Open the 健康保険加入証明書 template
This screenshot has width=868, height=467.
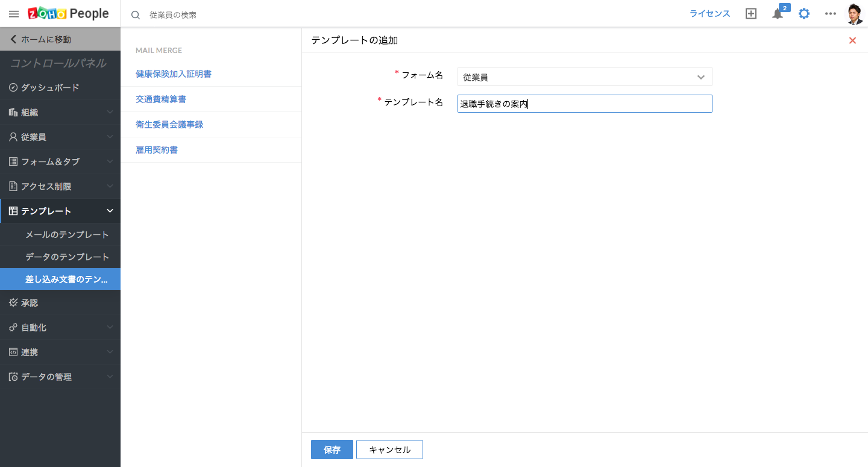[174, 74]
